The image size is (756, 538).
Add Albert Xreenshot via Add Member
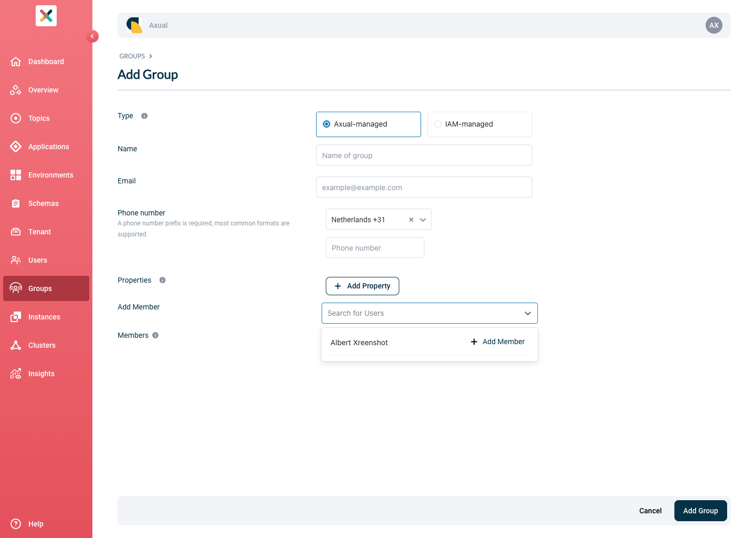coord(498,342)
